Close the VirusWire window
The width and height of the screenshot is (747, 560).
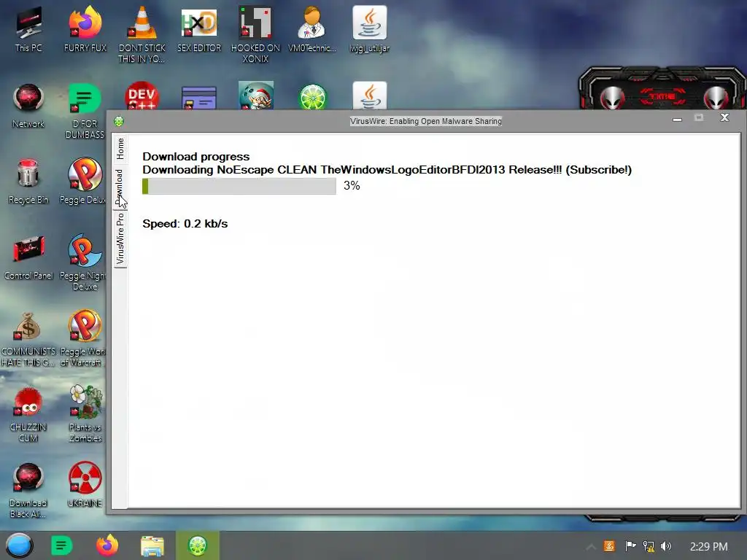tap(724, 117)
